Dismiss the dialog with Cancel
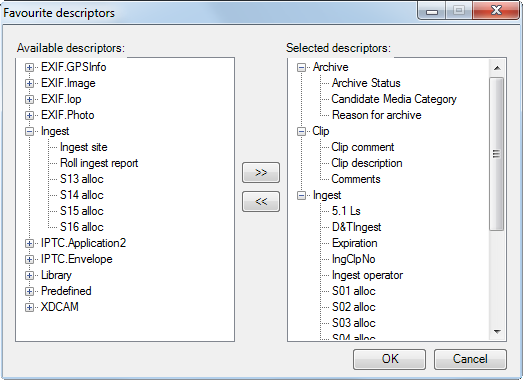This screenshot has width=523, height=380. (470, 359)
